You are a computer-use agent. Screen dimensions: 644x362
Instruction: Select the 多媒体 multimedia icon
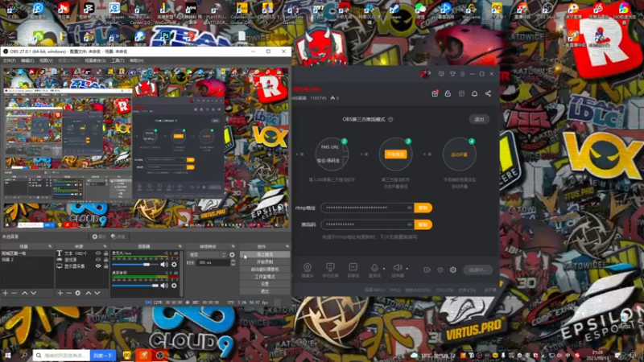pos(353,267)
